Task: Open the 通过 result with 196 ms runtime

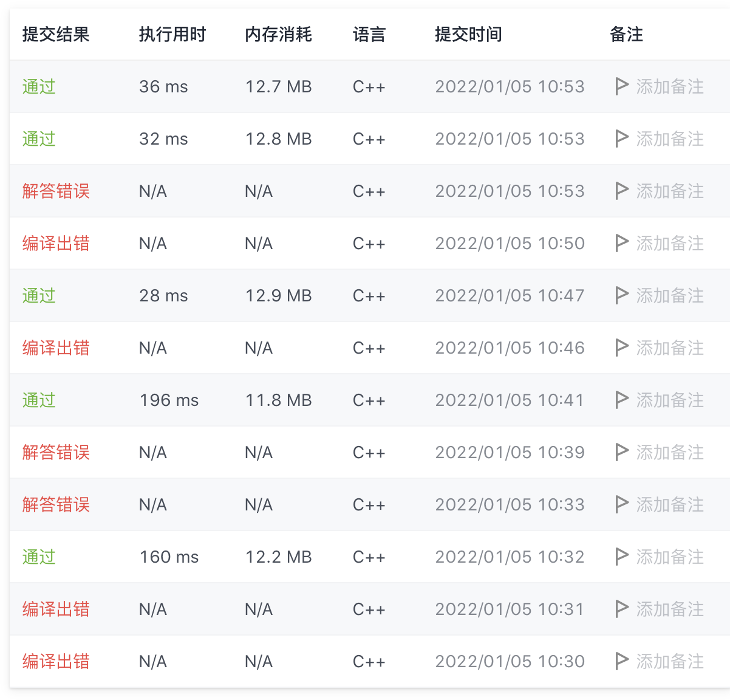Action: pos(39,400)
